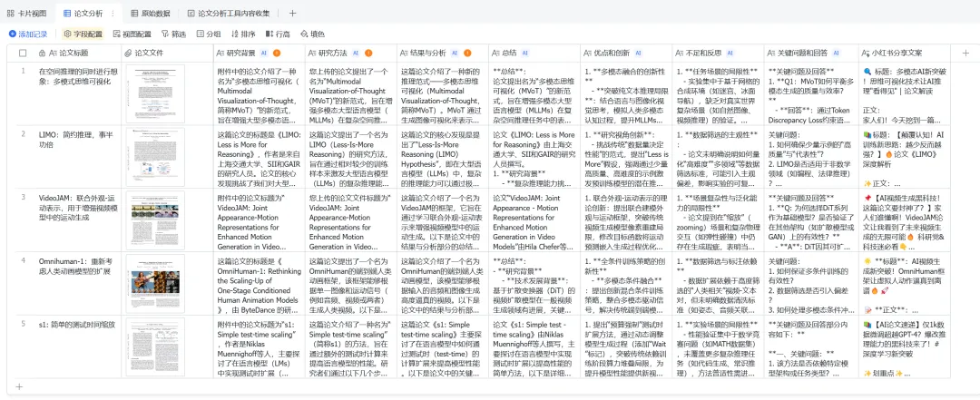Viewport: 980px width, 400px height.
Task: Open the 论文分析工具内容收集 tab
Action: click(x=228, y=13)
